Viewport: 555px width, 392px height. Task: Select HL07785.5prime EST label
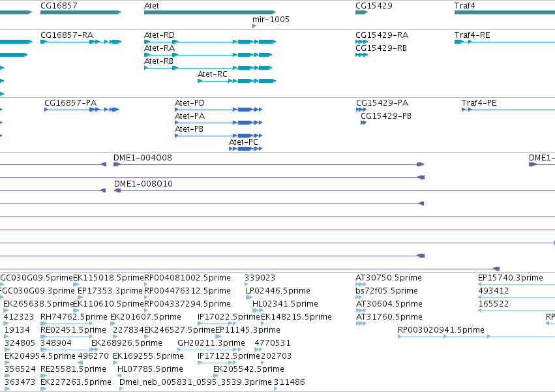tap(150, 369)
